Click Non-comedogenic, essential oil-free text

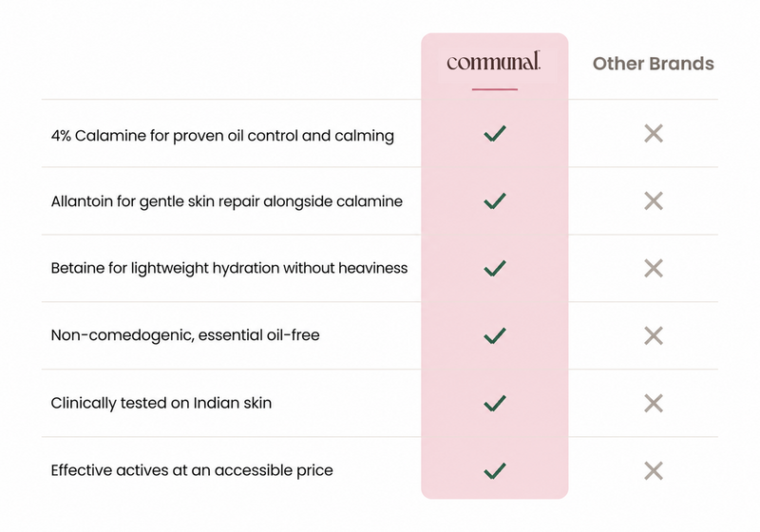click(x=185, y=335)
